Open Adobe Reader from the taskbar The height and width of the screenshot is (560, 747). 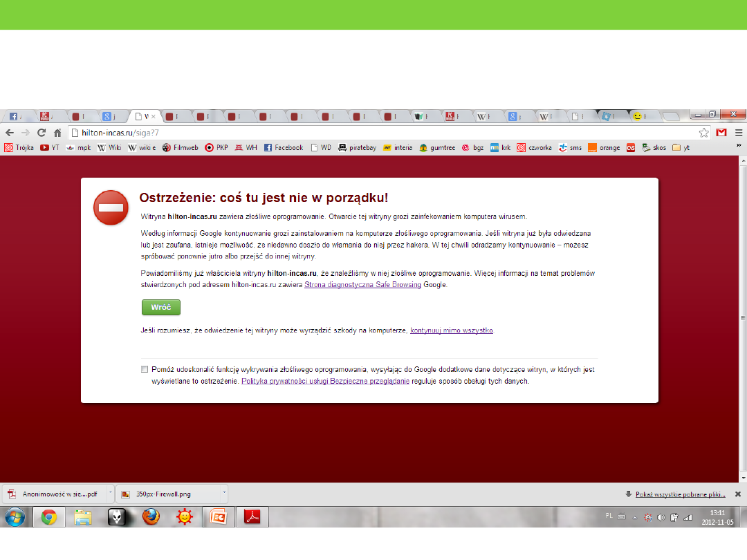tap(252, 516)
